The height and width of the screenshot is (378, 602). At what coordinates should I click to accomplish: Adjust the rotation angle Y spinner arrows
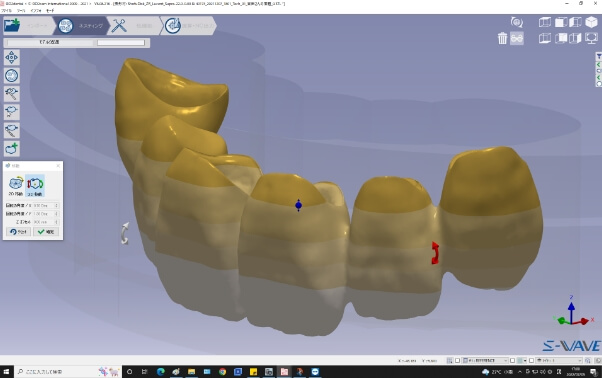(57, 213)
